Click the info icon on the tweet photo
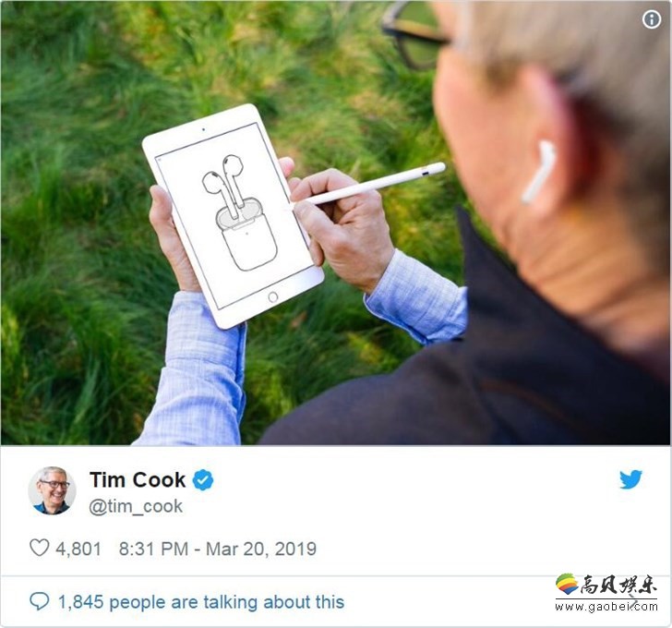Viewport: 672px width, 628px height. click(x=652, y=18)
